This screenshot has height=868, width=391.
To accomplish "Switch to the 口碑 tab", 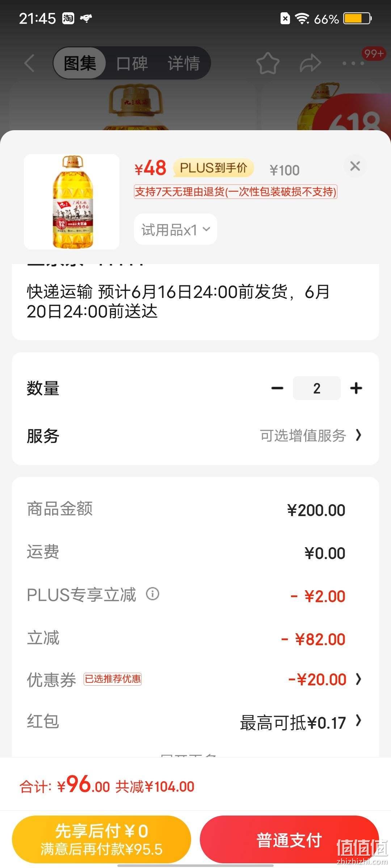I will (x=132, y=63).
